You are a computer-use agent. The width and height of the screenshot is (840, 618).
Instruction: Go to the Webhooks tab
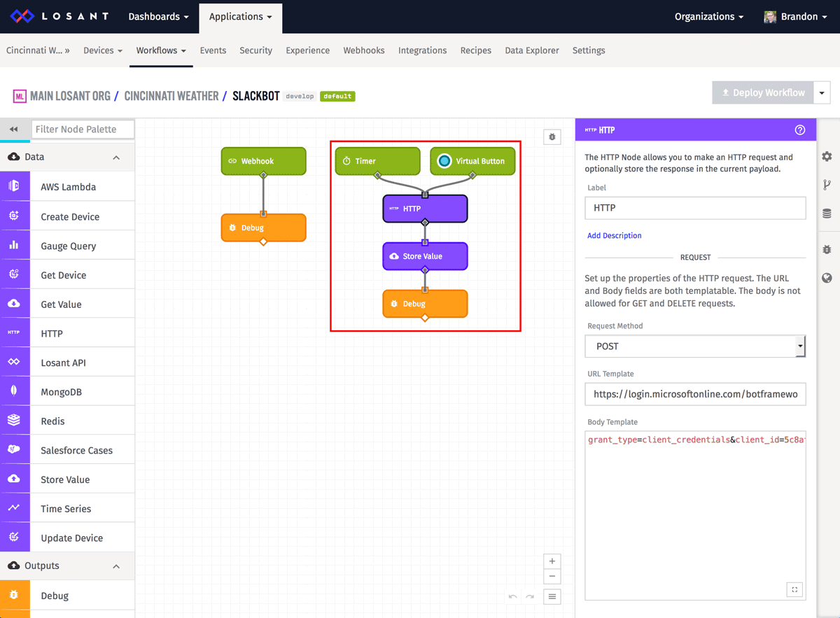pos(364,50)
